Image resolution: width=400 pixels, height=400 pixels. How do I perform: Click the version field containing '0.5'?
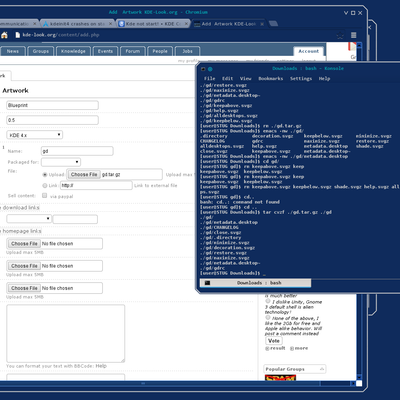click(52, 120)
